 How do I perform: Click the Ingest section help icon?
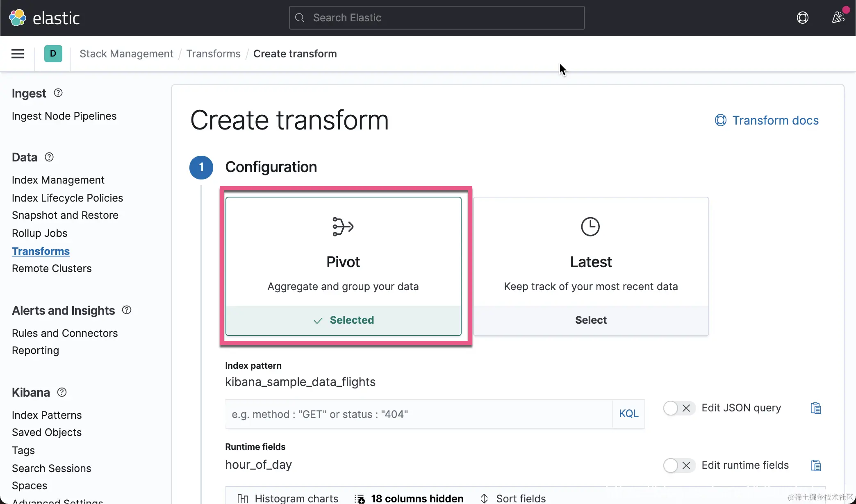[58, 93]
